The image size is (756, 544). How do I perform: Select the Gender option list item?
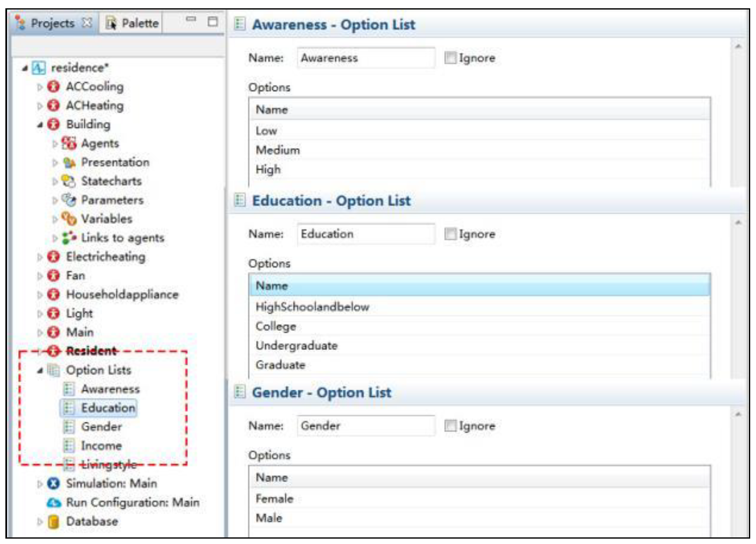pos(101,427)
